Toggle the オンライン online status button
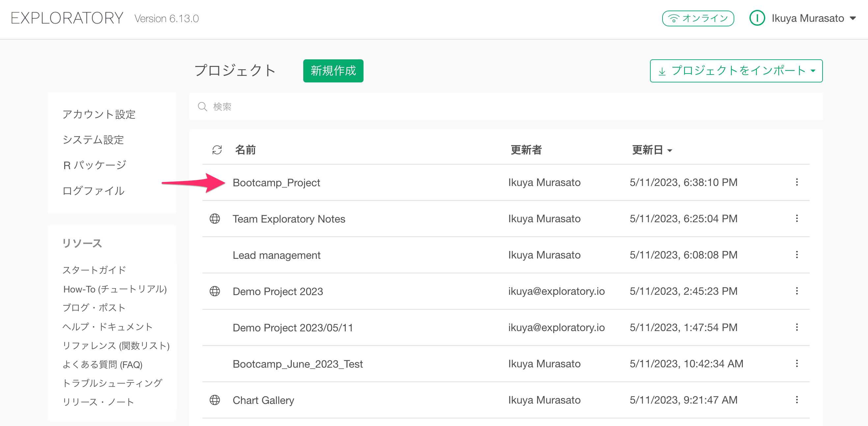The height and width of the screenshot is (426, 868). coord(698,18)
